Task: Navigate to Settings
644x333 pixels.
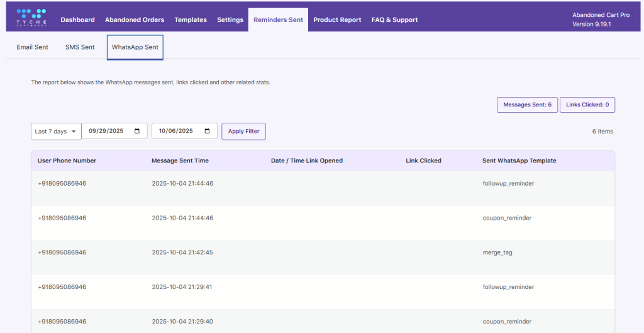Action: point(230,20)
